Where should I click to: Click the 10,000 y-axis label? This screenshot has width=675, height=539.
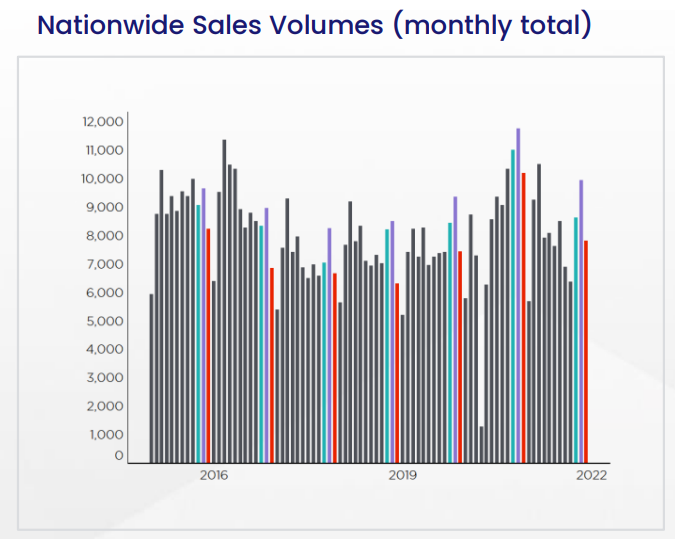point(102,179)
